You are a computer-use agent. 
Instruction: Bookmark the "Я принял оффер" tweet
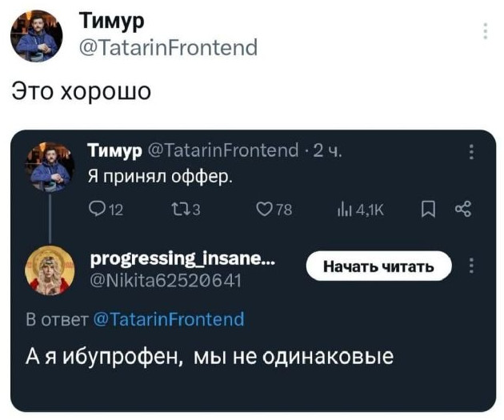[428, 210]
